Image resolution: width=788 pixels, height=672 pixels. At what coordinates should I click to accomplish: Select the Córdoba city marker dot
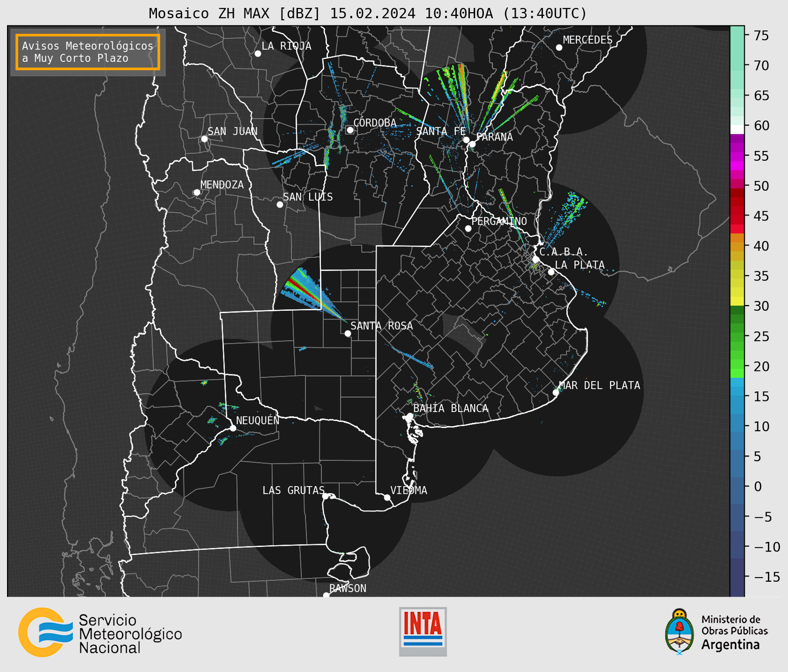pos(350,130)
